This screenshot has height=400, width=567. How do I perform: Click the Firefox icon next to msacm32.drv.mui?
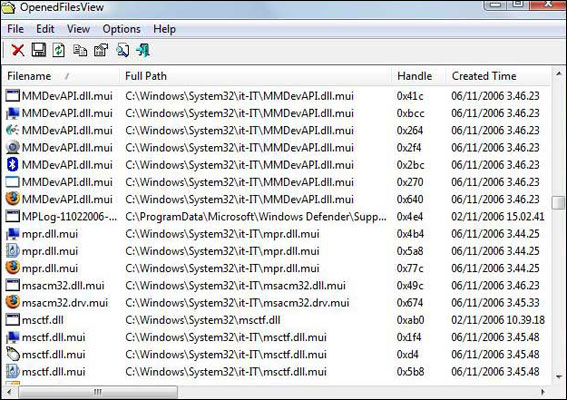(x=12, y=302)
